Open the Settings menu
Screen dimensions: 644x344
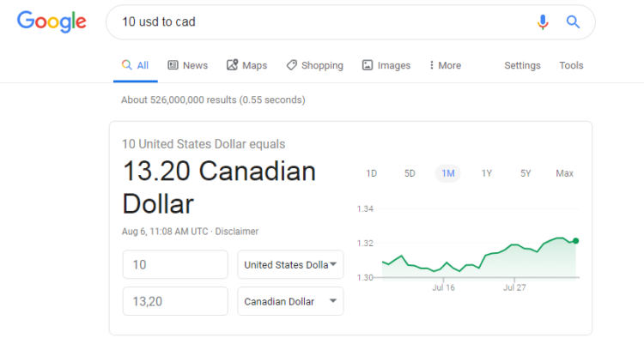click(522, 65)
